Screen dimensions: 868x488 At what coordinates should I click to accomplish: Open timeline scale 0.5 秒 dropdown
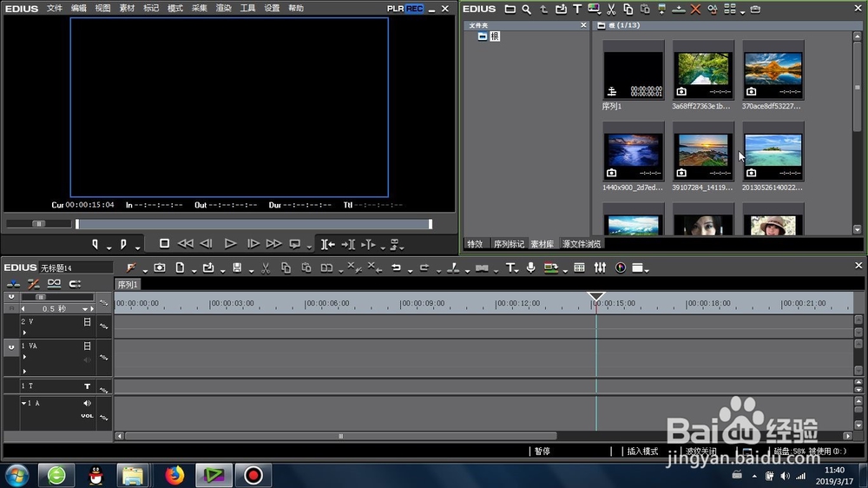pos(85,309)
